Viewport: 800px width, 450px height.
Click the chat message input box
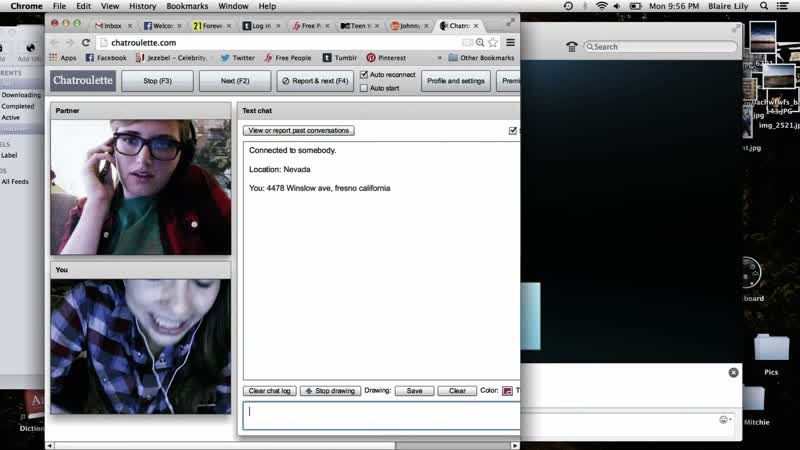tap(381, 415)
